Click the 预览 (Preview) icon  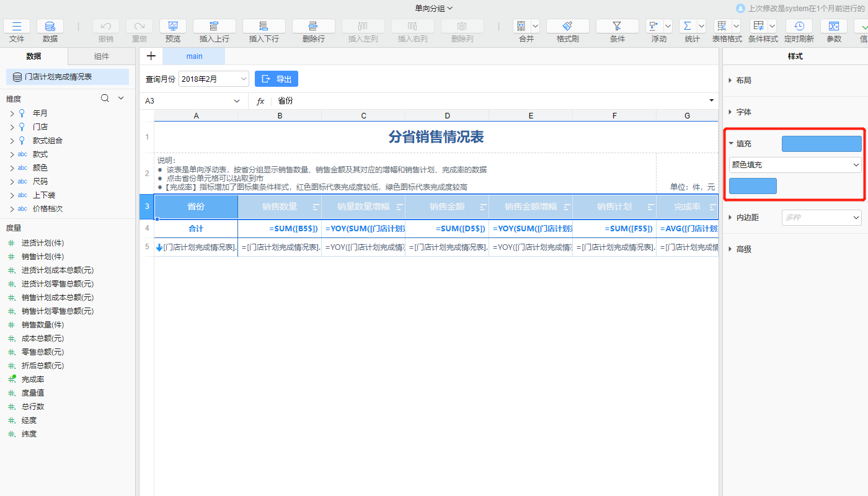click(x=173, y=26)
